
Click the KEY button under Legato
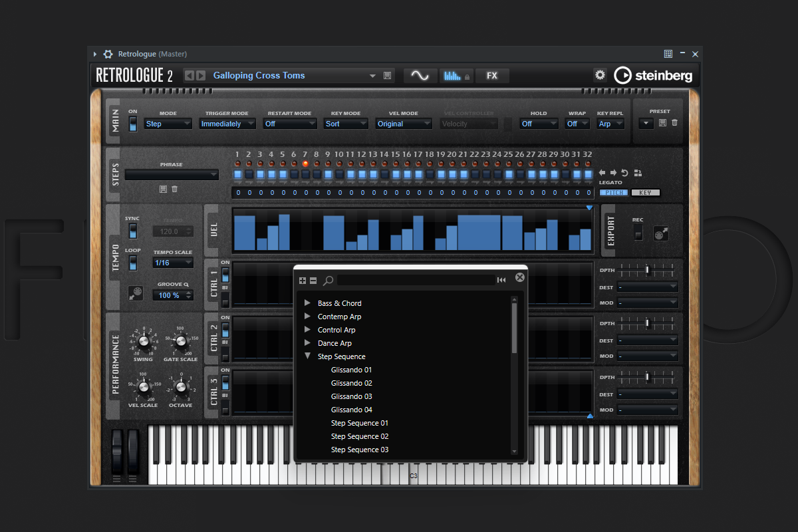[x=645, y=193]
